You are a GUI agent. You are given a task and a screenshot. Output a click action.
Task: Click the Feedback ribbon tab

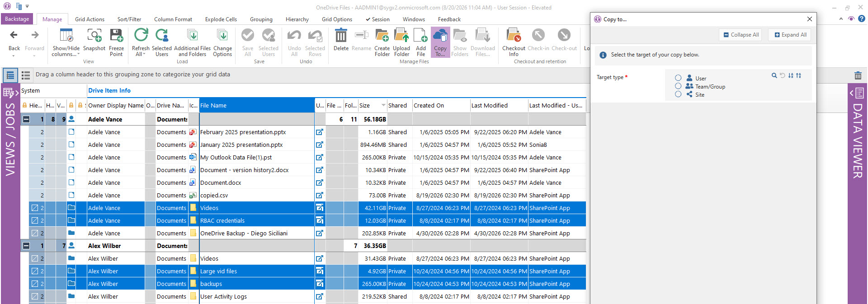449,19
